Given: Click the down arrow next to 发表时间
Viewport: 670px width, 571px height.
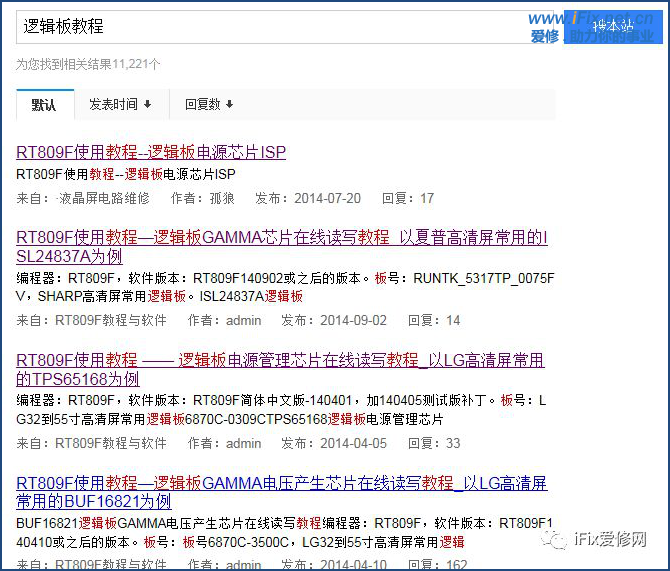Looking at the screenshot, I should click(x=147, y=104).
